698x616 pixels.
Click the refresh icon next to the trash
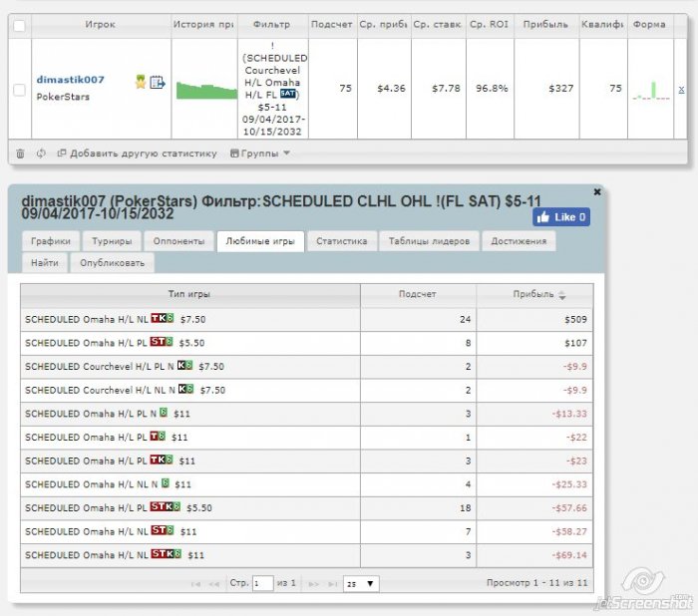pyautogui.click(x=41, y=154)
